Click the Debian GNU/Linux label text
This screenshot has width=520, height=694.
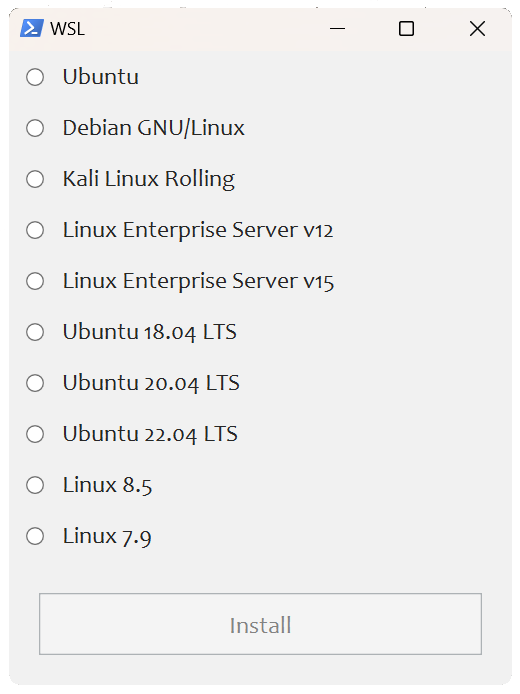click(154, 128)
